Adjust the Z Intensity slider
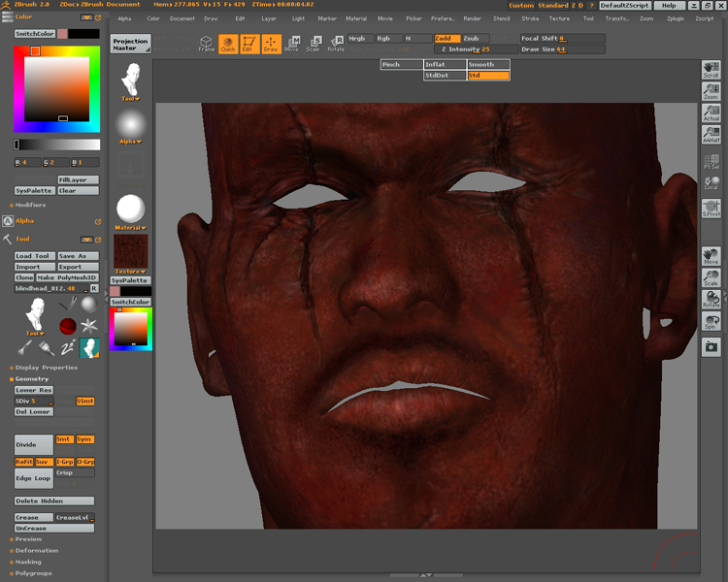Screen dimensions: 728x582 475,48
